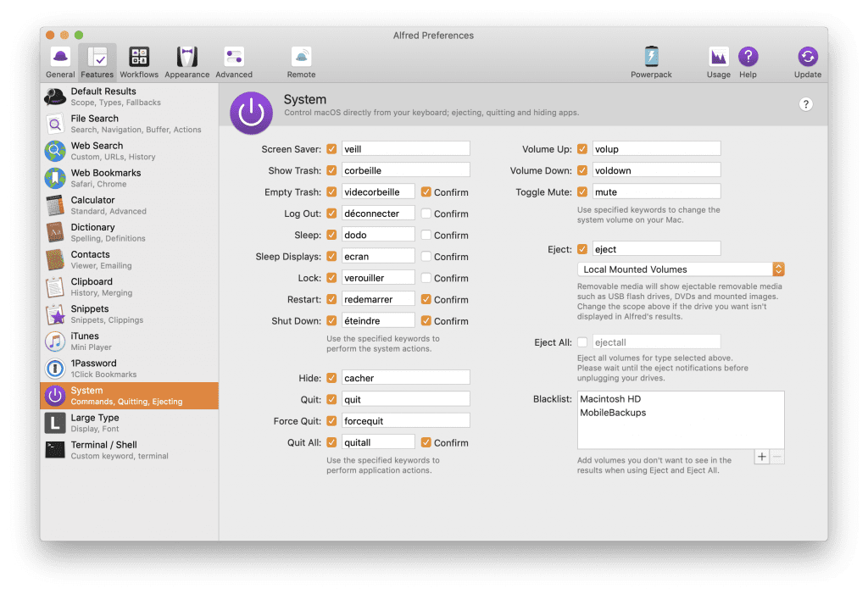This screenshot has width=868, height=594.
Task: Open Dictionary feature settings
Action: [130, 232]
